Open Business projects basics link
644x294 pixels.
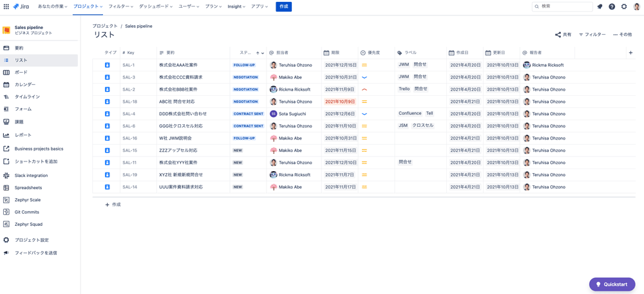click(x=39, y=149)
